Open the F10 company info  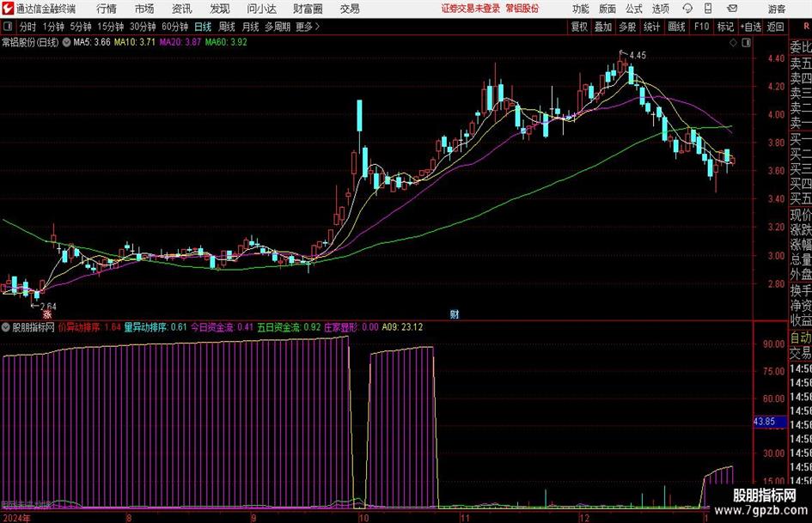[701, 27]
